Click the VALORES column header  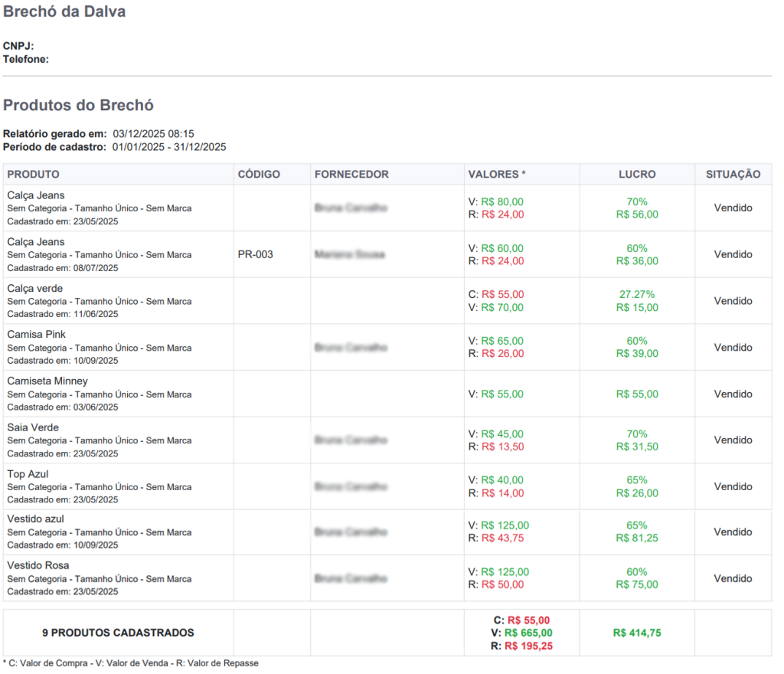click(496, 175)
